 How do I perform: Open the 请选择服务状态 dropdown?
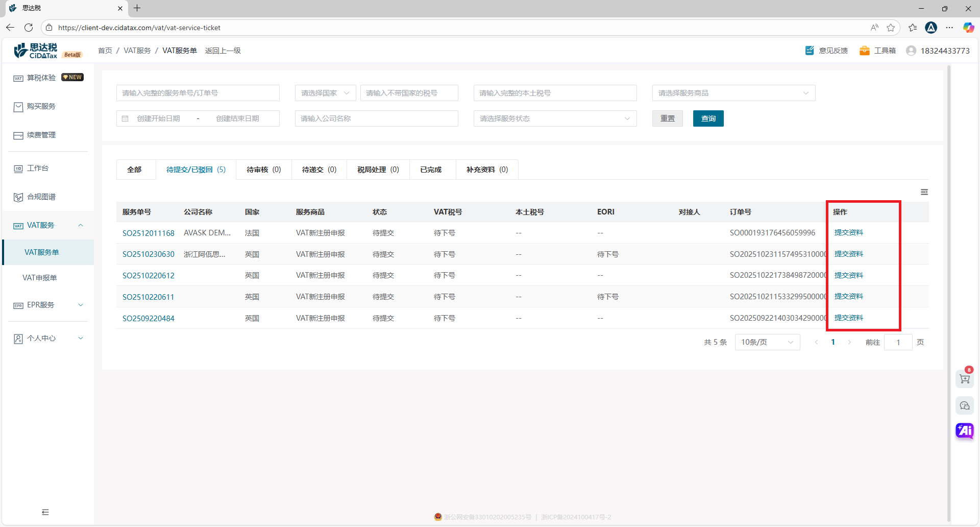click(x=554, y=118)
